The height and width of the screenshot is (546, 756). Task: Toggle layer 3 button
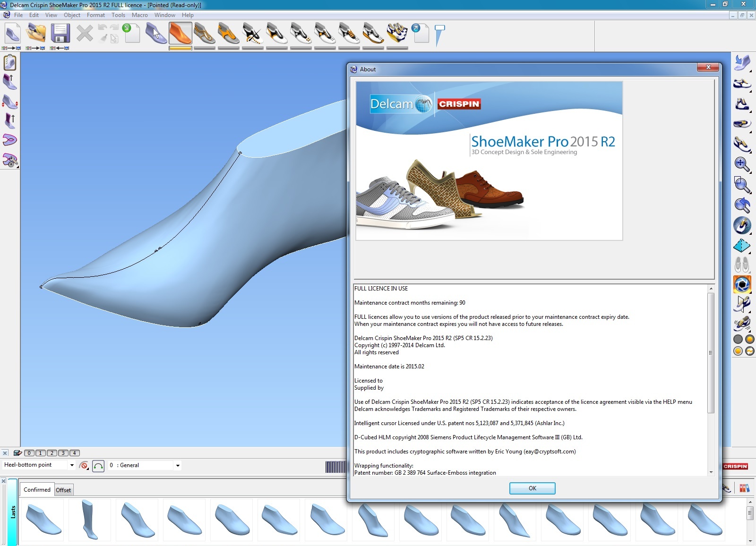[63, 453]
